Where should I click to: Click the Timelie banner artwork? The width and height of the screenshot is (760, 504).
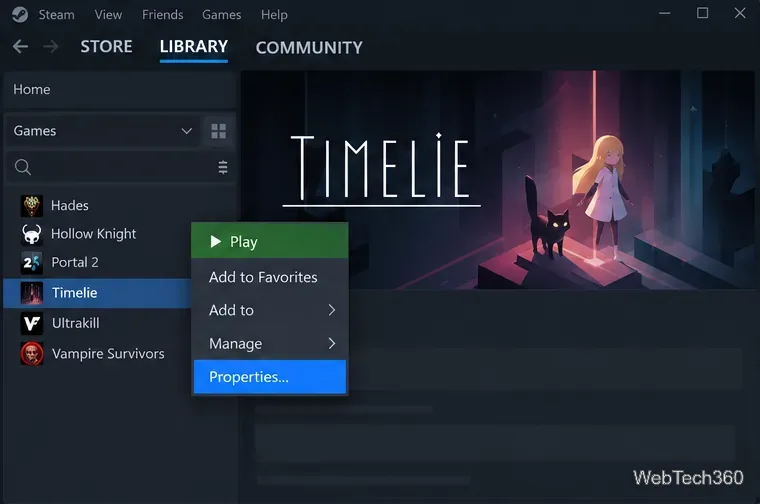(x=498, y=180)
